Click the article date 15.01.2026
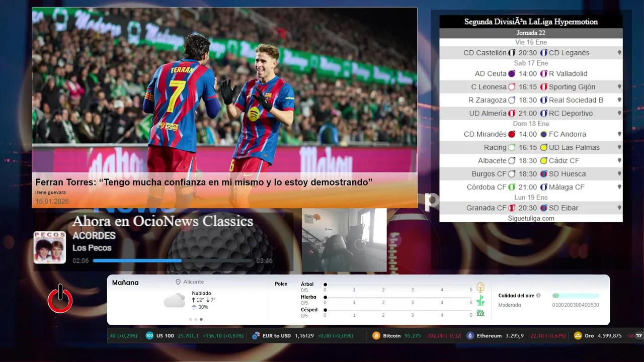 52,202
